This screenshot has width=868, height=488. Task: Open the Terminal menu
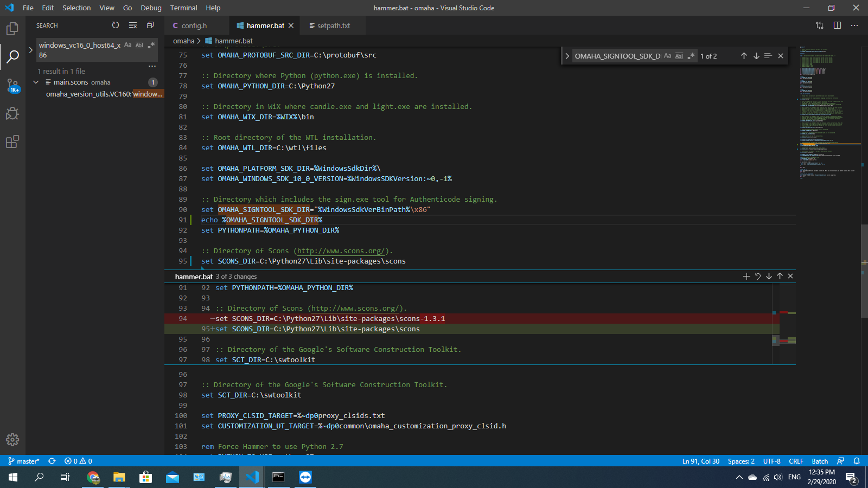coord(183,8)
